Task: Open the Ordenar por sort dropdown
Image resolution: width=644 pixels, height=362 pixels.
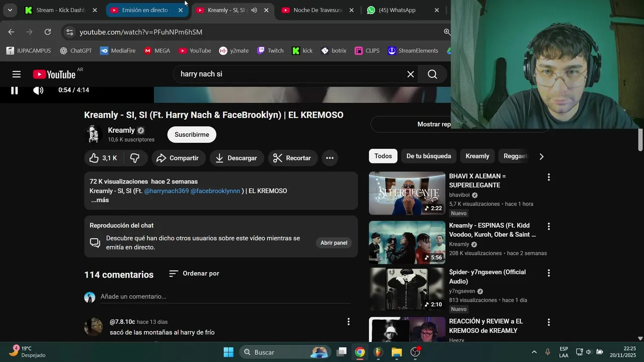Action: pos(194,274)
